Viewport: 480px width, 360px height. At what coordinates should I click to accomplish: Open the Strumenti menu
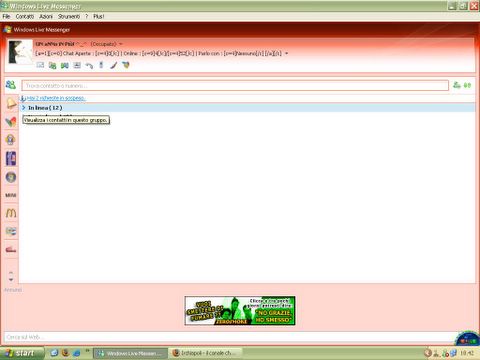(x=69, y=16)
